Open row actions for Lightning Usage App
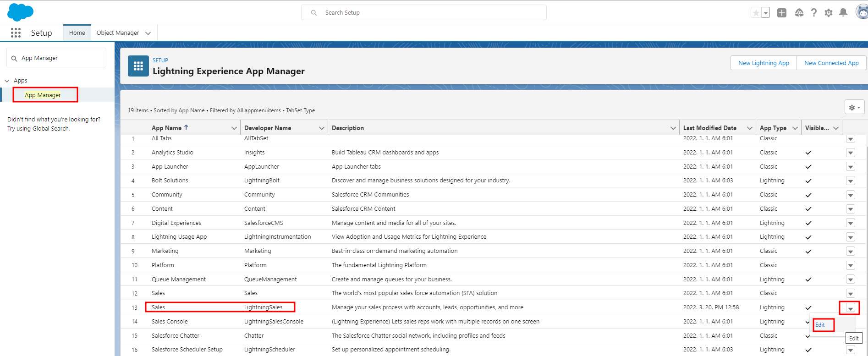The image size is (868, 356). [851, 237]
